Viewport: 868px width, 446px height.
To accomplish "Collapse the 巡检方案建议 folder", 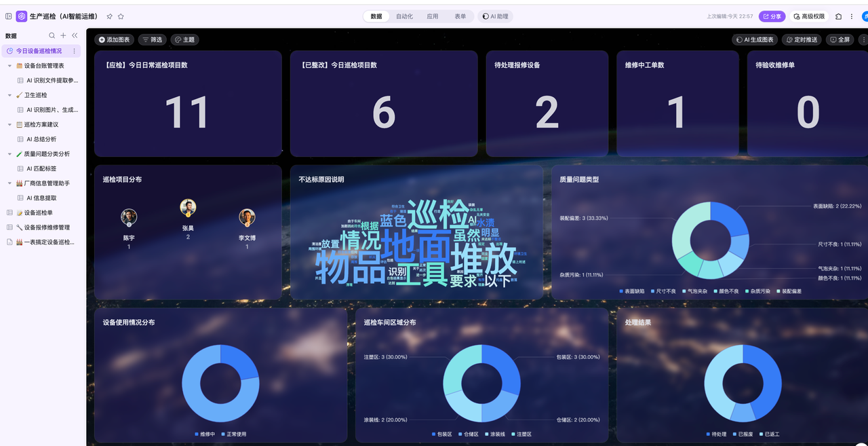I will click(x=10, y=124).
